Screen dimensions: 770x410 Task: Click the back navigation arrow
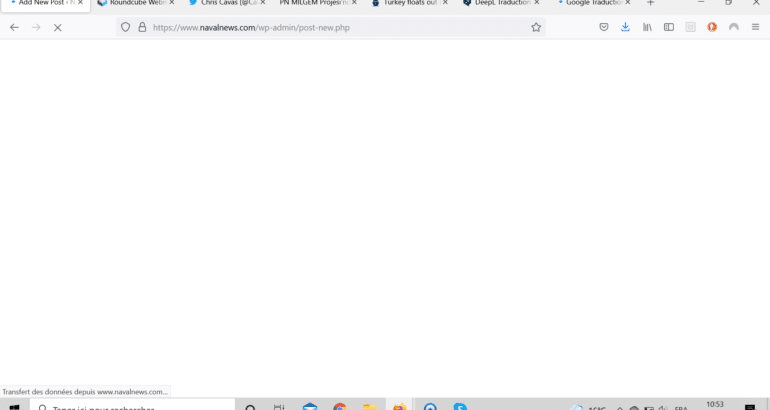(x=14, y=27)
